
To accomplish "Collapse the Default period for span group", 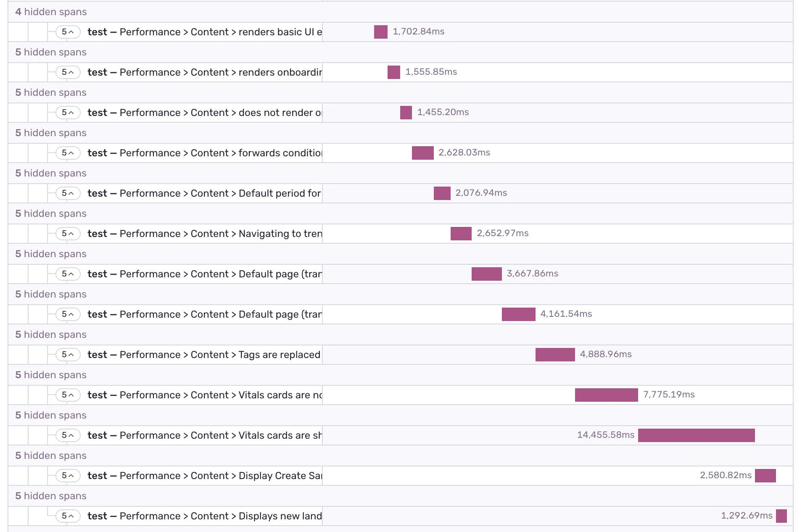I will coord(67,193).
